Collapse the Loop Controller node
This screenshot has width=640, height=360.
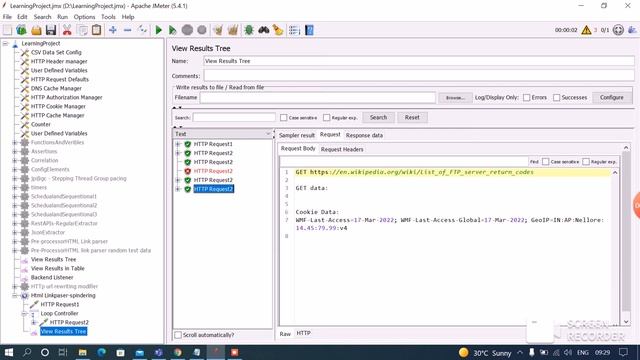pos(24,313)
